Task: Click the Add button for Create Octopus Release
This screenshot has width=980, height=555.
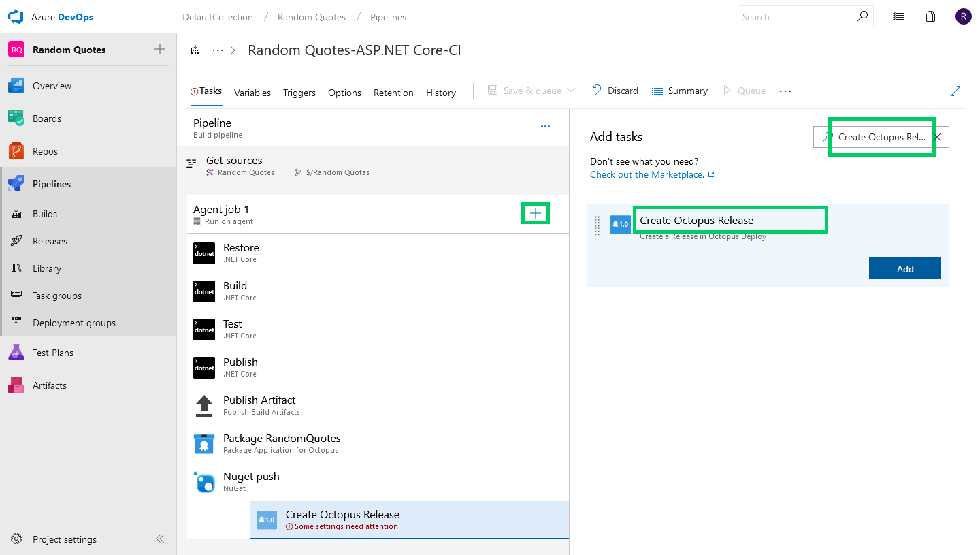Action: tap(905, 268)
